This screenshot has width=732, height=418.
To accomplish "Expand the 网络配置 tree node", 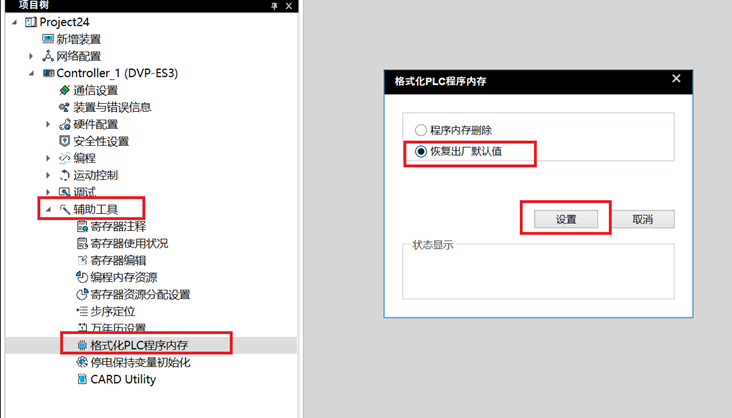I will tap(31, 56).
